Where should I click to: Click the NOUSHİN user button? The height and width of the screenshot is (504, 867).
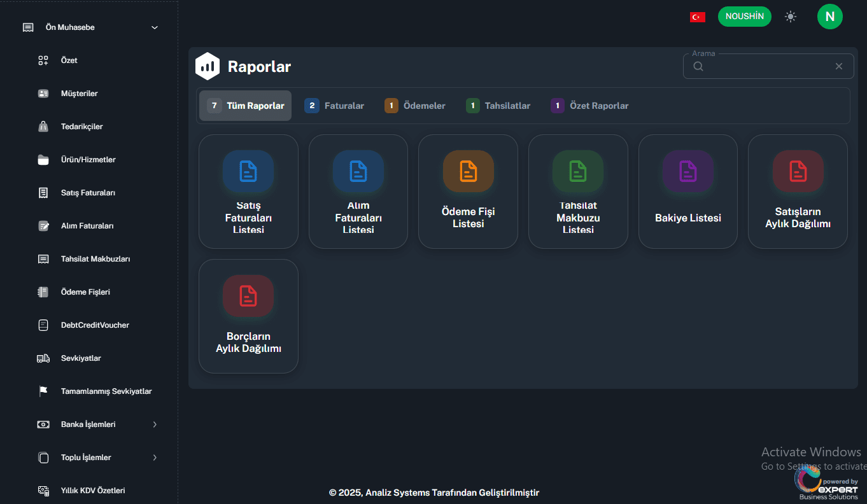pyautogui.click(x=744, y=17)
